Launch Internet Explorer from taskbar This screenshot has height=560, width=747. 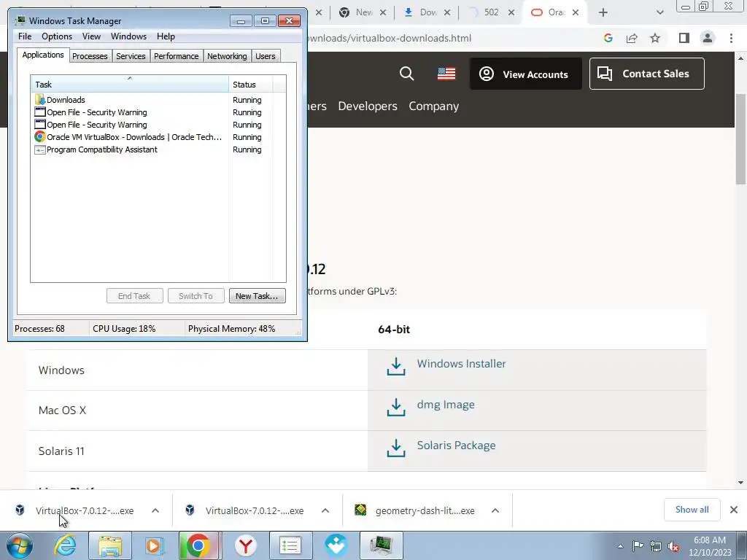tap(65, 545)
